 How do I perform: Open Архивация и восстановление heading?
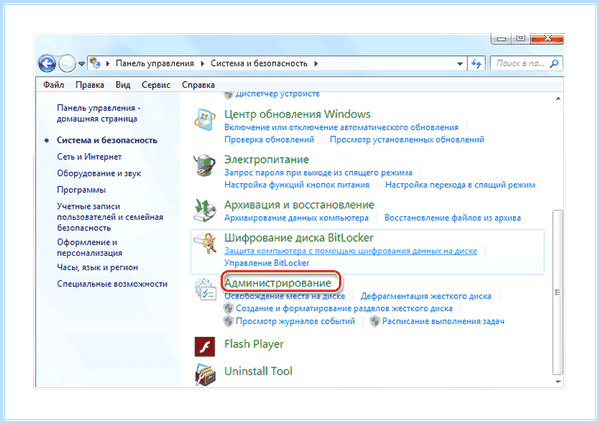click(x=299, y=205)
